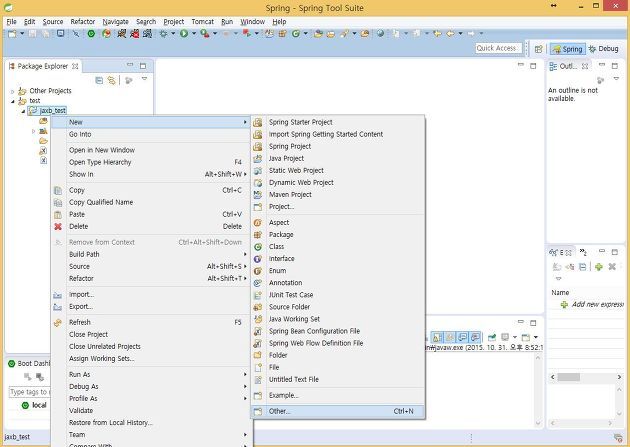
Task: Choose Spring Bean Configuration File
Action: tap(338, 331)
